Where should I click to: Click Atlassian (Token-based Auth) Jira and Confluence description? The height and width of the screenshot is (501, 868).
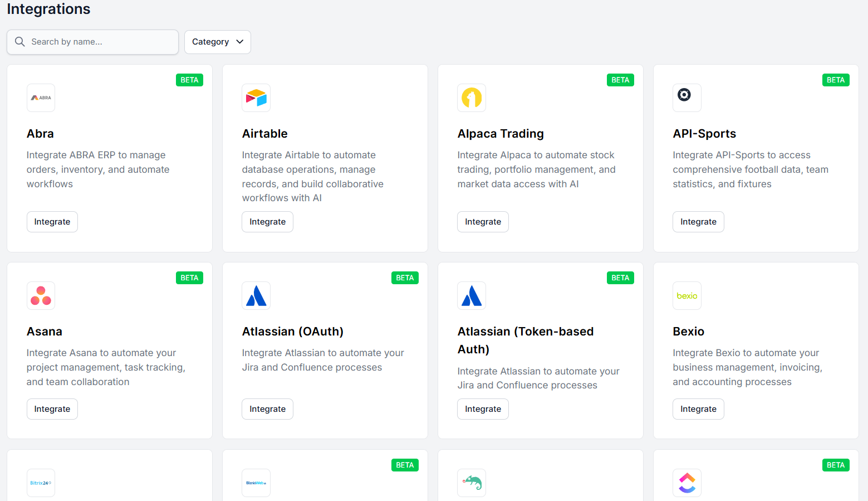point(538,378)
